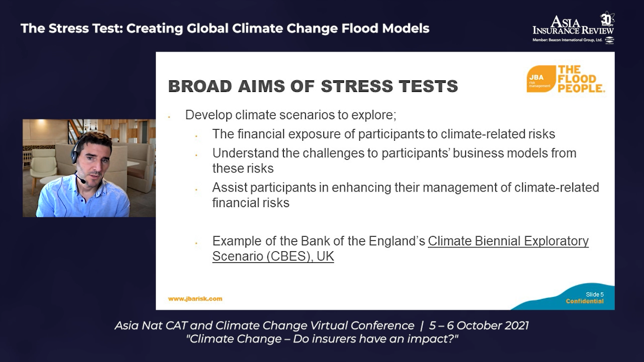Click the JBA risk management orange logo
The width and height of the screenshot is (644, 362).
541,79
